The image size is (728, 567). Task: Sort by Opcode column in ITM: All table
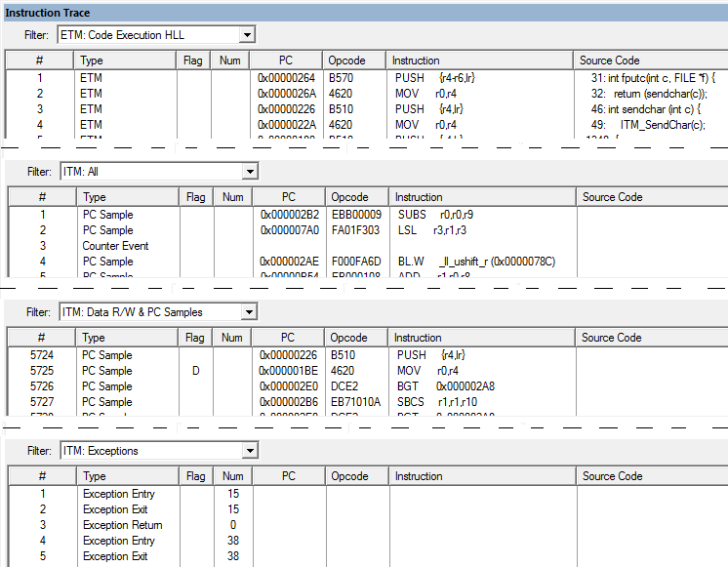click(349, 197)
